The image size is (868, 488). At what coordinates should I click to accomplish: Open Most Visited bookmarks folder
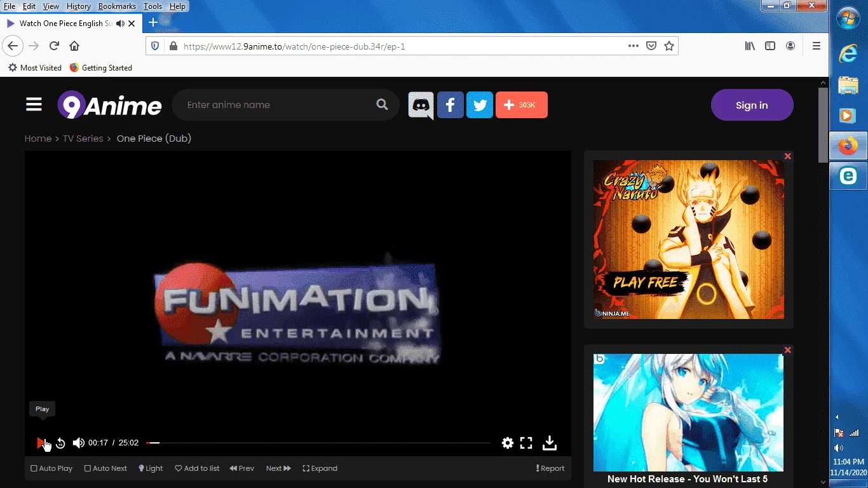[x=35, y=67]
